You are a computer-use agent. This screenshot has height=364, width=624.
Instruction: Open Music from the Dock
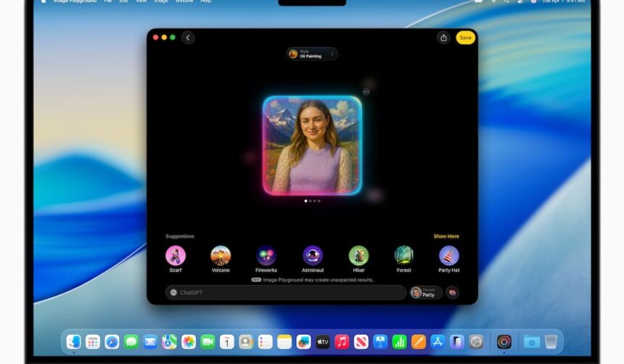[342, 342]
